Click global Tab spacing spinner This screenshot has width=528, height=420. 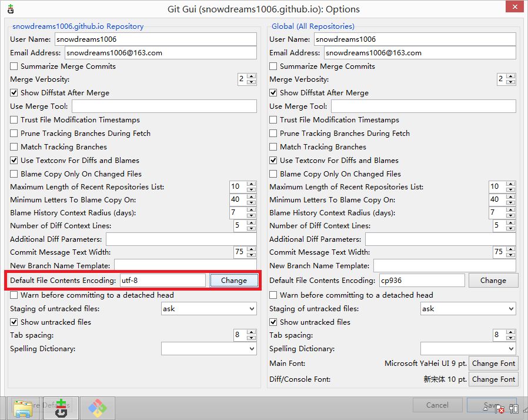pos(504,335)
